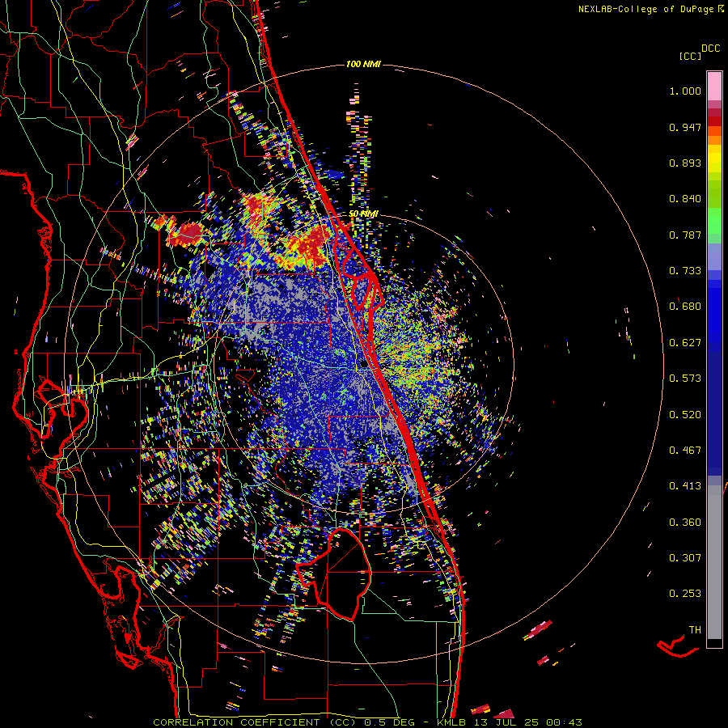
Task: Select the 0.520 scale value
Action: tap(685, 415)
